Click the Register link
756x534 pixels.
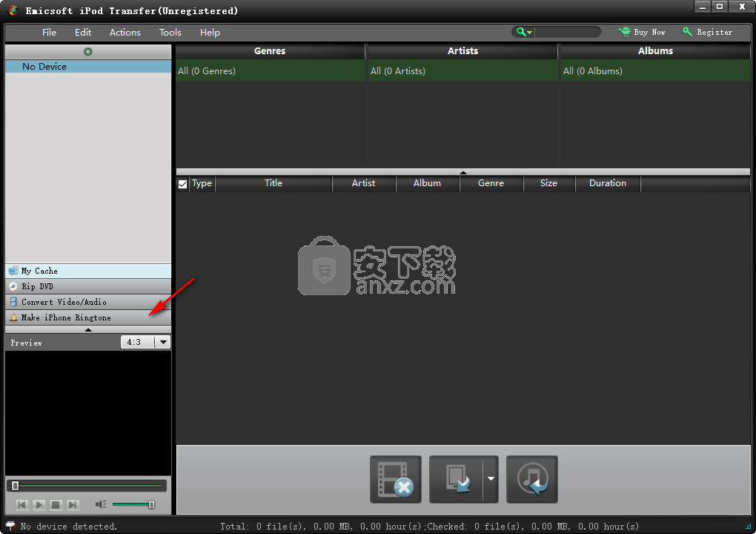click(714, 32)
